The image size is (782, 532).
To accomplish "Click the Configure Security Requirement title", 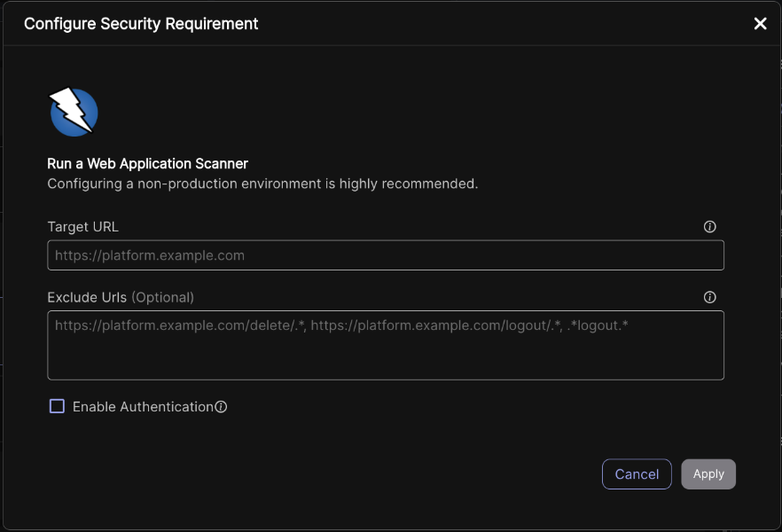I will pos(141,24).
